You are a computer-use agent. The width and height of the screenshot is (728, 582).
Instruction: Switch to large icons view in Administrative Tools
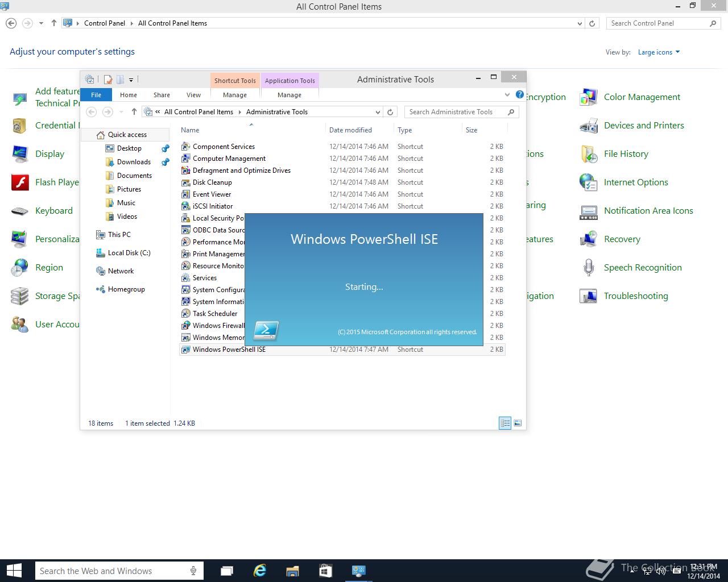click(518, 423)
